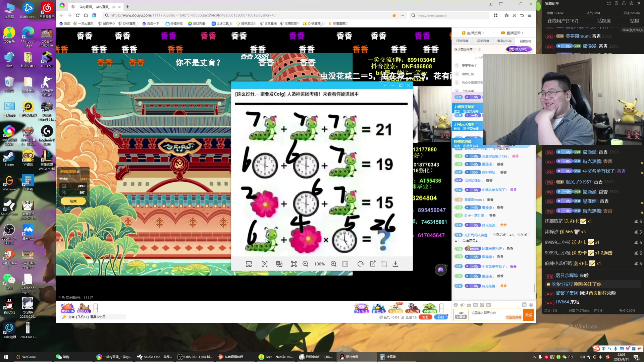Open the 我要开播 icon below the stream

tap(67, 308)
